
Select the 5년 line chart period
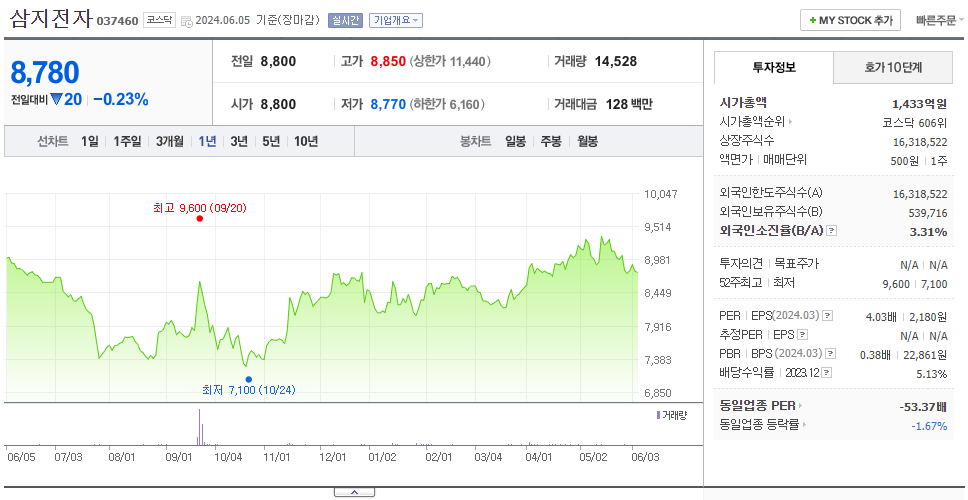pyautogui.click(x=271, y=141)
